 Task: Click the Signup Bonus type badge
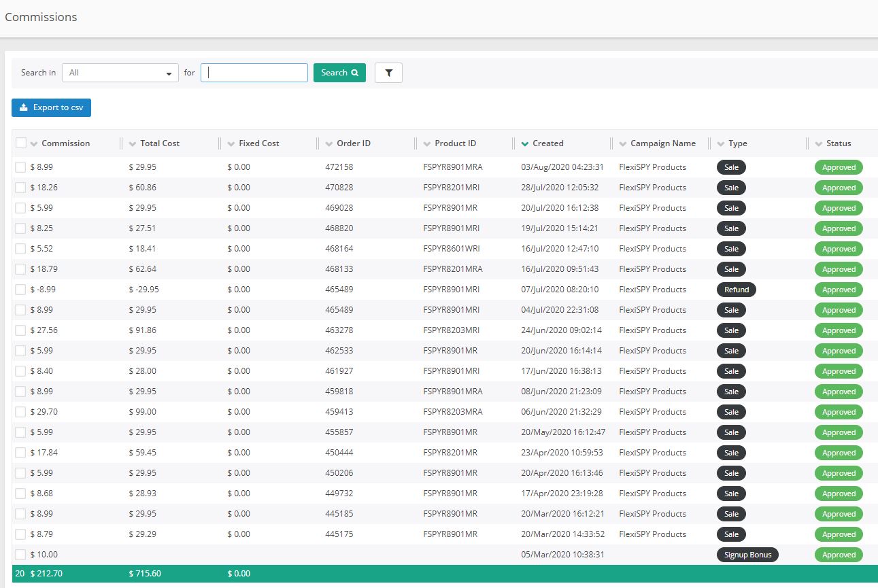tap(747, 555)
